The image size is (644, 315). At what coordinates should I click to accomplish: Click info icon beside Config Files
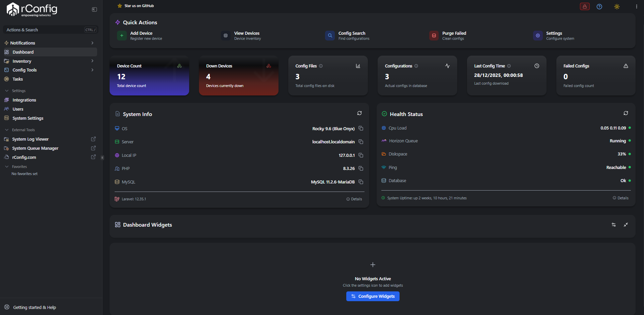pyautogui.click(x=321, y=66)
